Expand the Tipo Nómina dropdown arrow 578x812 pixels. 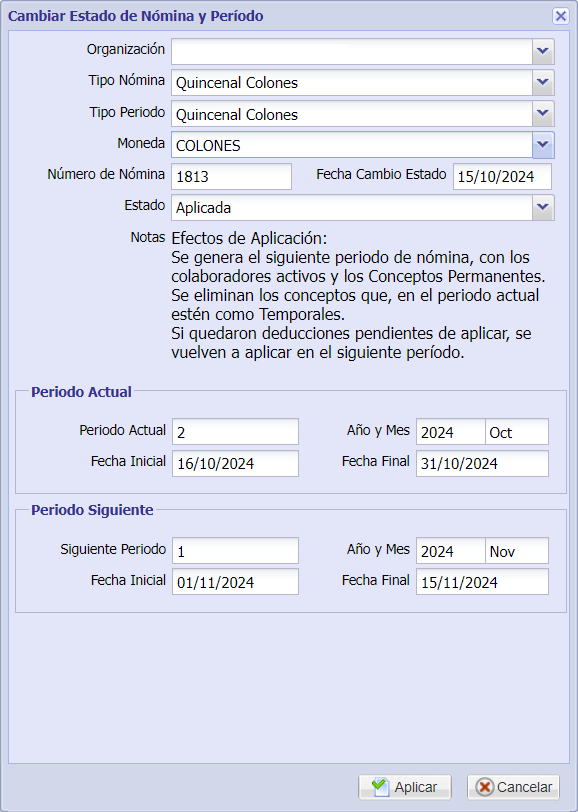[x=543, y=82]
